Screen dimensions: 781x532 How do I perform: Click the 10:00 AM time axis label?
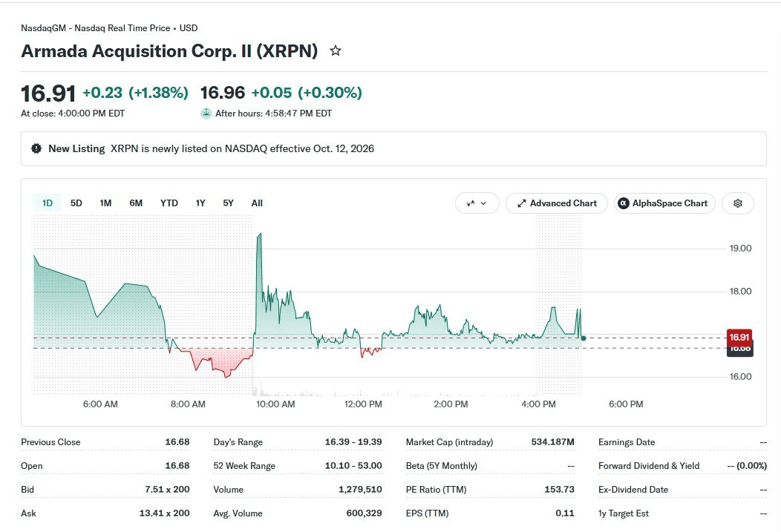tap(275, 404)
